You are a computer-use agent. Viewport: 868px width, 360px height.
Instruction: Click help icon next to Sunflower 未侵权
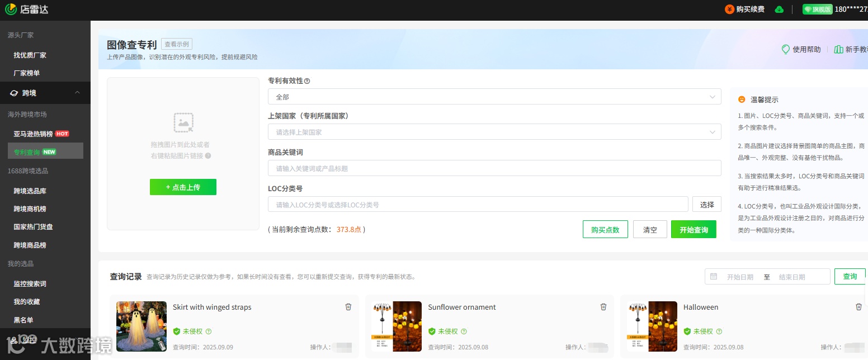464,331
